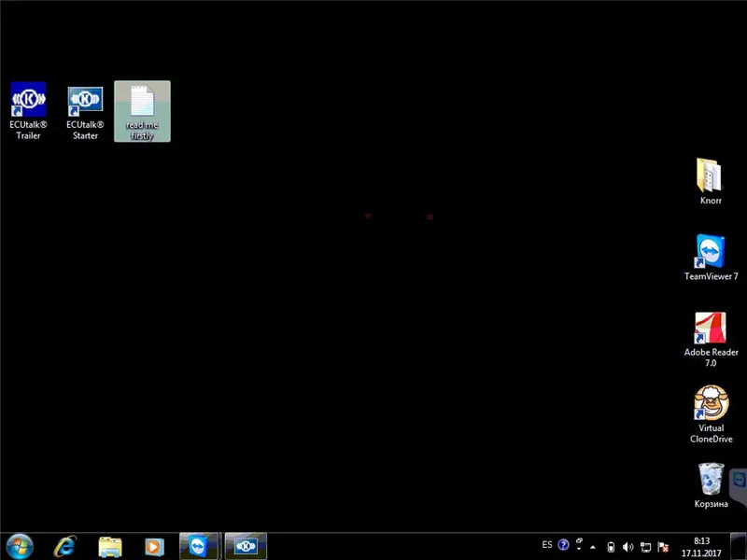Switch to TeamViewer taskbar window
The image size is (747, 560).
[199, 546]
